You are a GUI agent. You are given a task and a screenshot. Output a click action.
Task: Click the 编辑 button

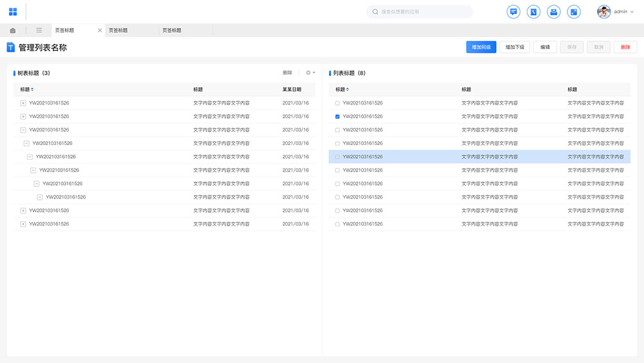tap(545, 47)
